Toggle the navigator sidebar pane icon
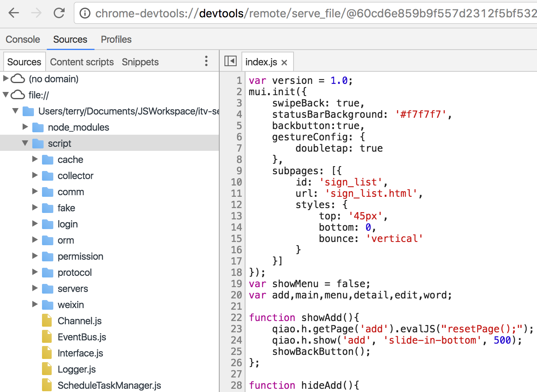This screenshot has height=392, width=537. pyautogui.click(x=231, y=61)
